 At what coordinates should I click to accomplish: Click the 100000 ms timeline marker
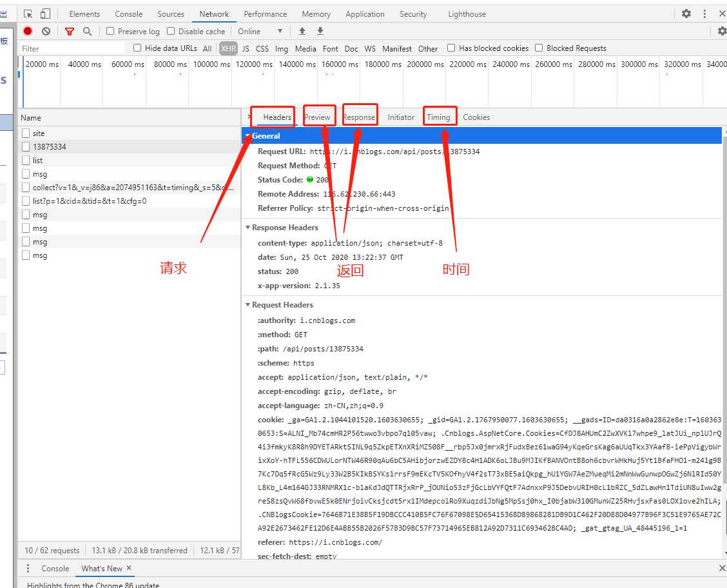(x=211, y=64)
